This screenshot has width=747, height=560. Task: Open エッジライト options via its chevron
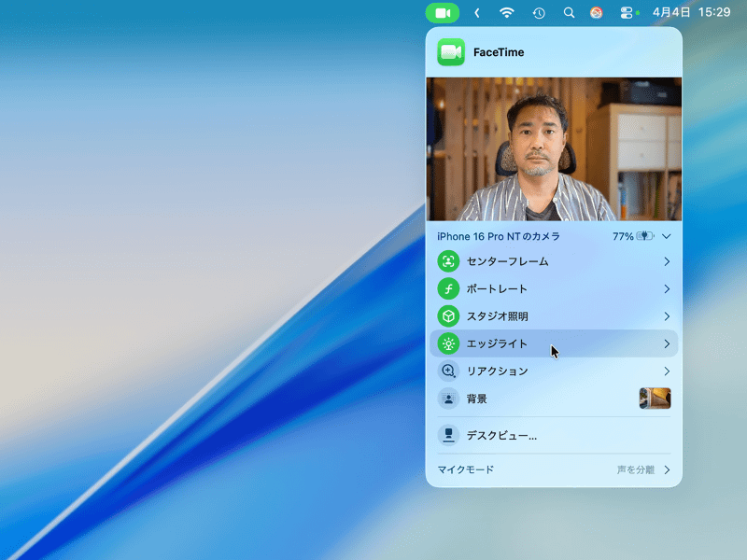pos(666,343)
